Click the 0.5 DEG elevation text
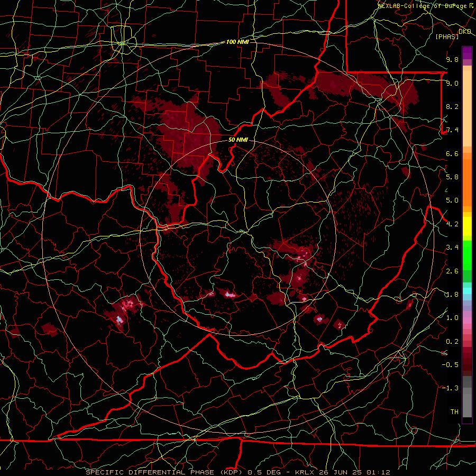 point(264,472)
